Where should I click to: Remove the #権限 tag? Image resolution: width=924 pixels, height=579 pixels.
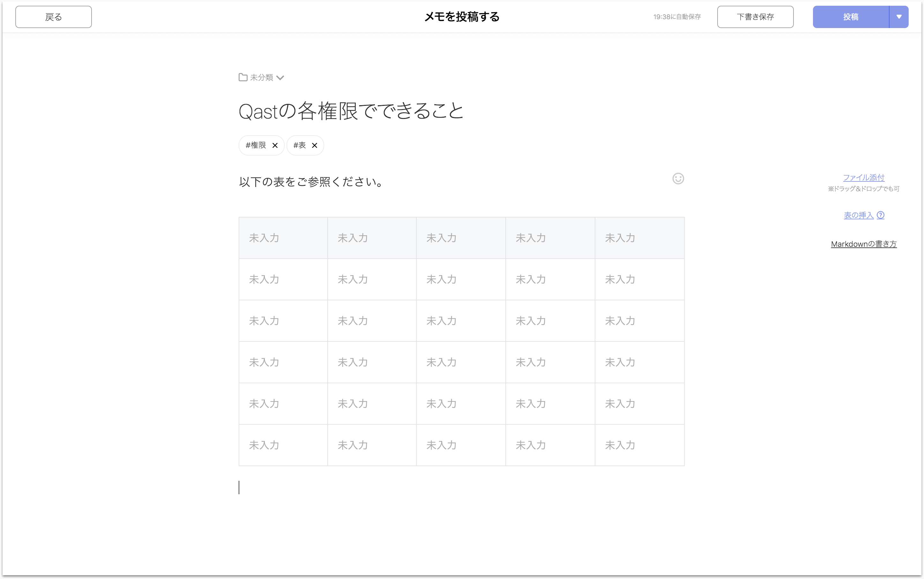275,145
